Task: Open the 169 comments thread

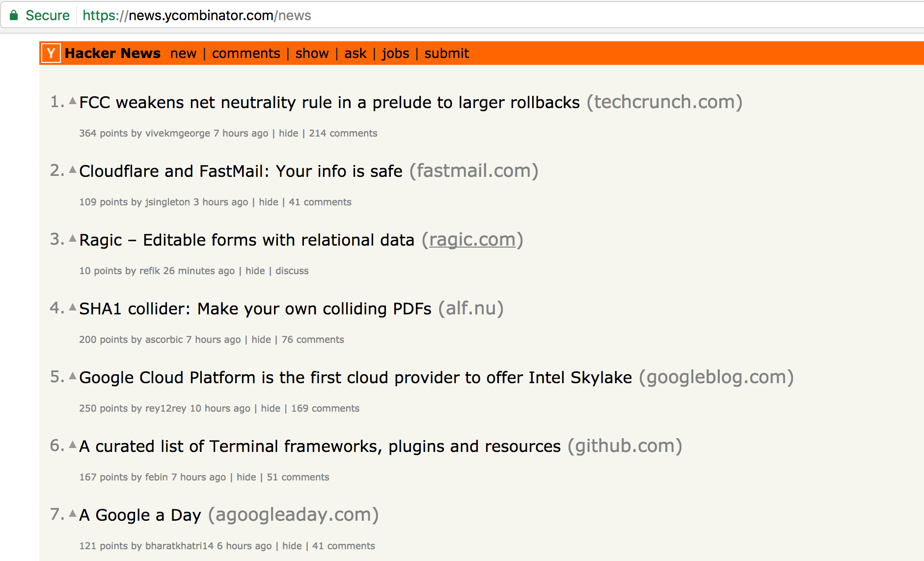Action: click(325, 408)
